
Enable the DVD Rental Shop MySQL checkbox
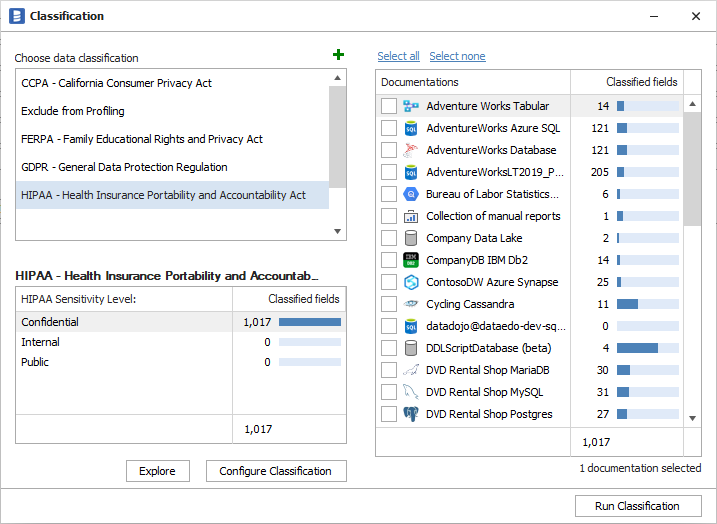pyautogui.click(x=389, y=392)
